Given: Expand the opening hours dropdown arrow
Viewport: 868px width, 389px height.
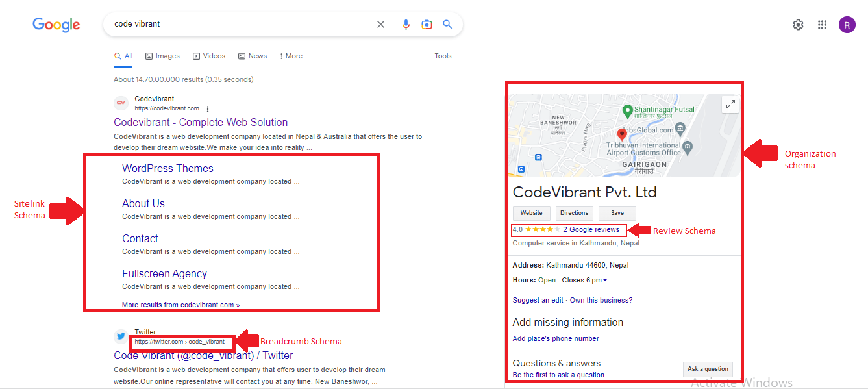Looking at the screenshot, I should pos(605,281).
